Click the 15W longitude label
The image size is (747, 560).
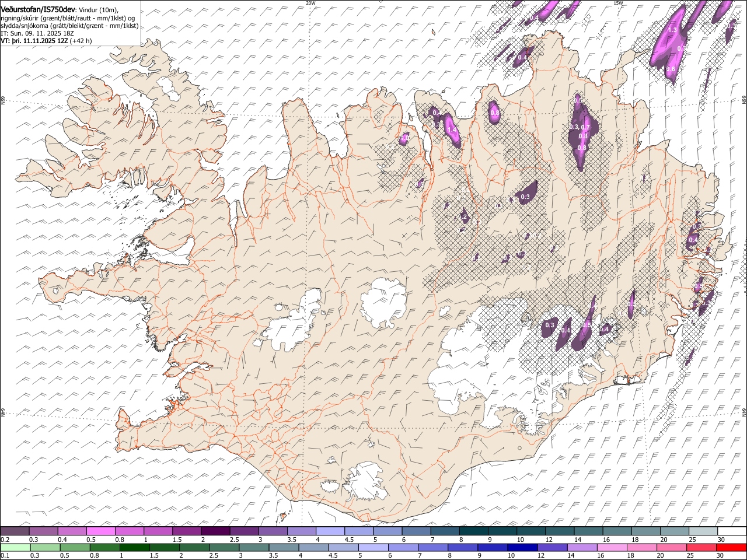[618, 3]
